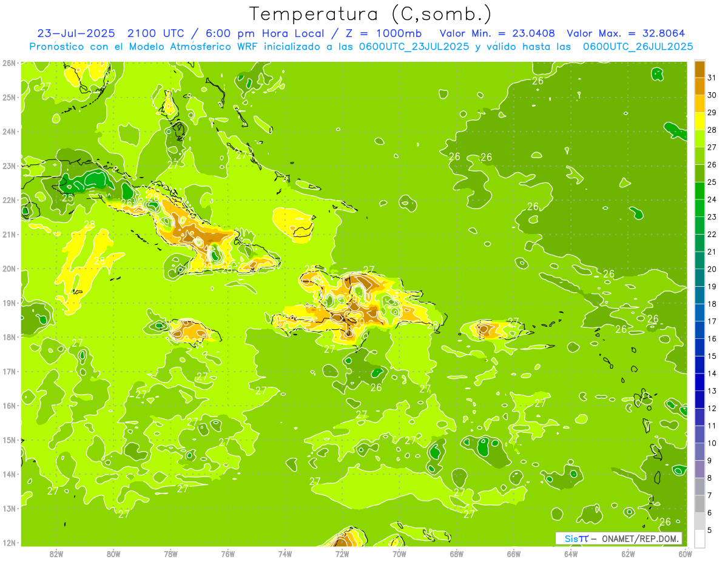Click the gray legend swatch between 6 and 7
Screen dimensions: 728x562
[x=699, y=504]
